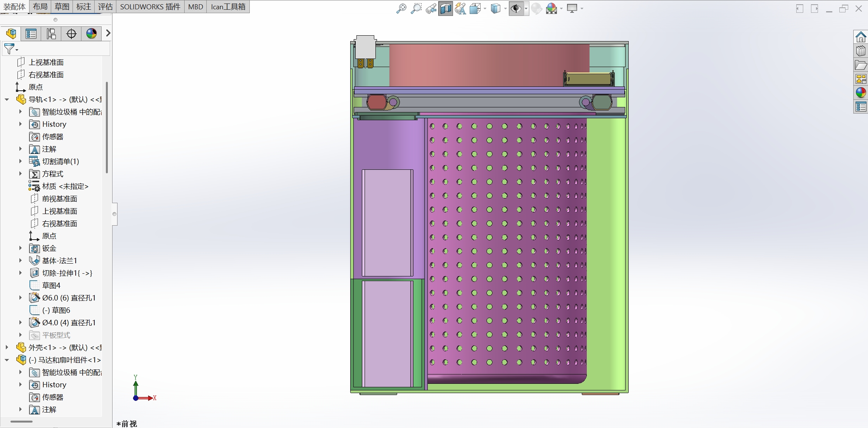The height and width of the screenshot is (428, 868).
Task: Open Display Style dropdown arrow
Action: pyautogui.click(x=505, y=9)
